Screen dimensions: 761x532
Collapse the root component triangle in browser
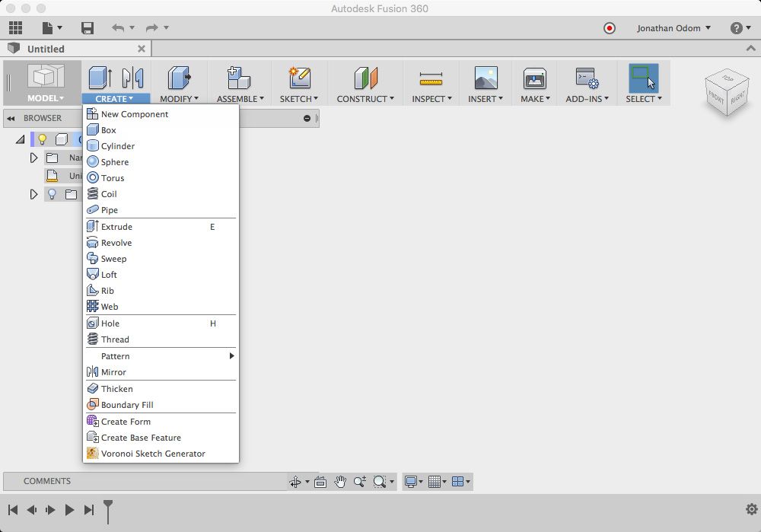click(20, 140)
